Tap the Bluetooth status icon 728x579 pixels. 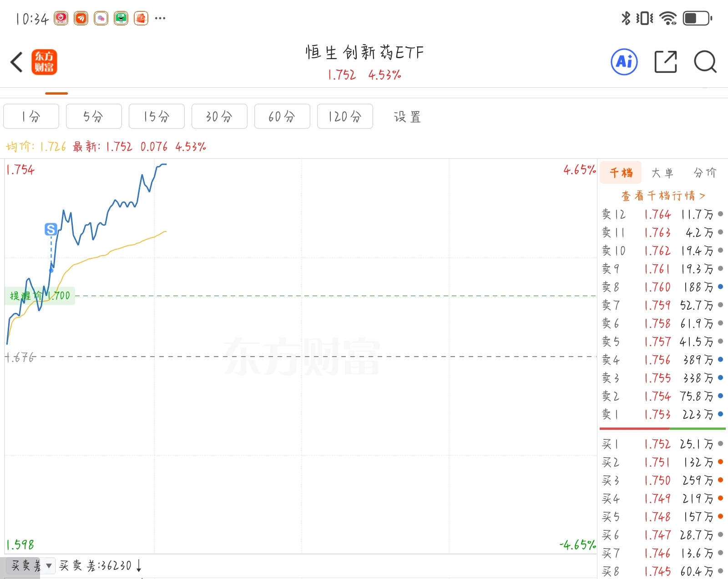pyautogui.click(x=626, y=18)
